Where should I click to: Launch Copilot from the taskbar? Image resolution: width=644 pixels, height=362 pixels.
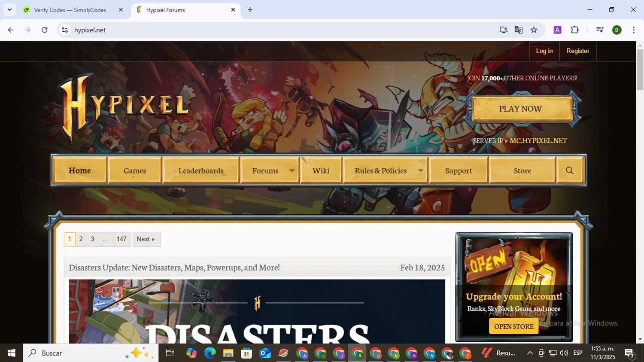[191, 353]
